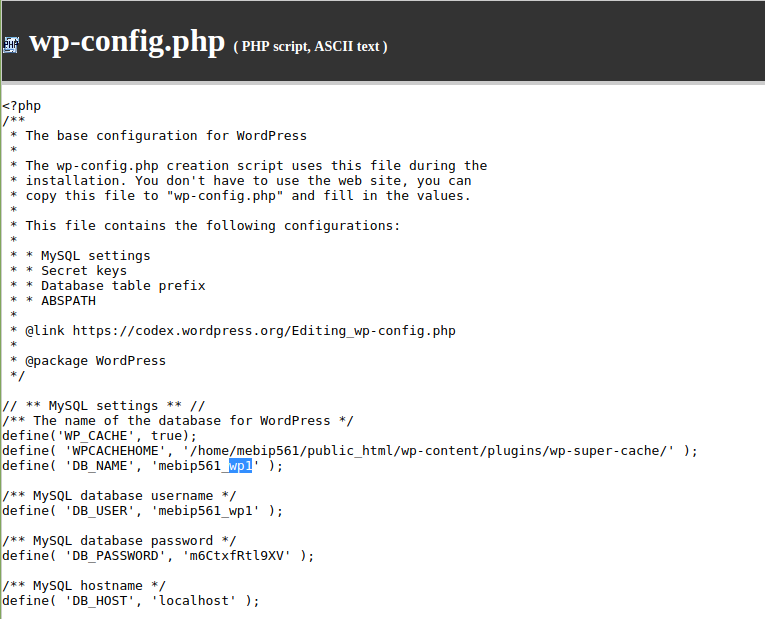Viewport: 765px width, 619px height.
Task: Click the PHP file icon in header
Action: (x=11, y=45)
